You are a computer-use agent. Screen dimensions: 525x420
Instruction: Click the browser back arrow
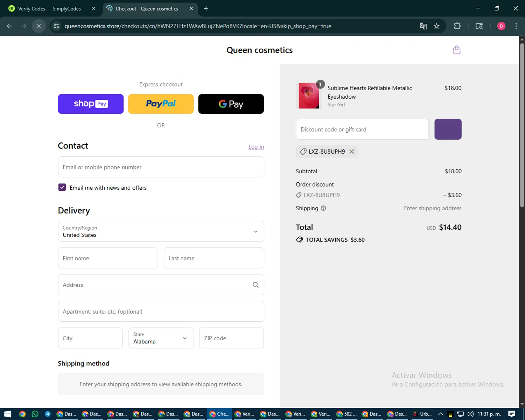click(x=9, y=26)
